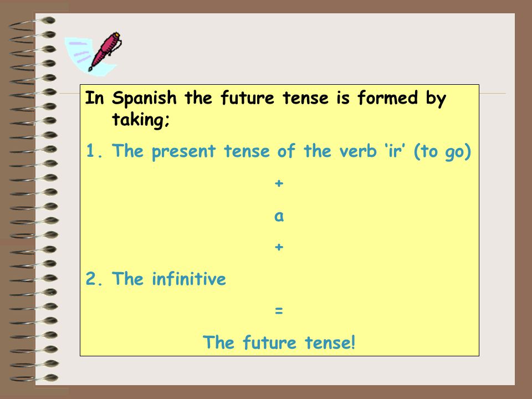This screenshot has height=399, width=532.
Task: Click the equals sign above 'The future tense!'
Action: click(279, 310)
